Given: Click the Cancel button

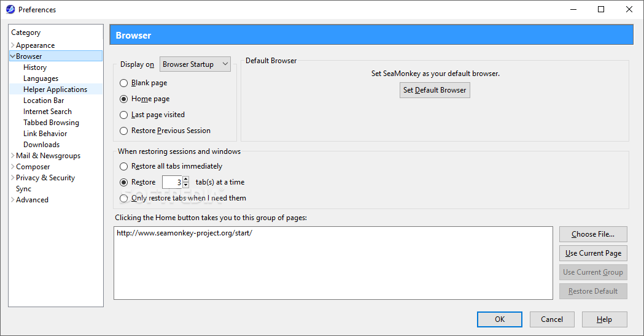Looking at the screenshot, I should (552, 319).
